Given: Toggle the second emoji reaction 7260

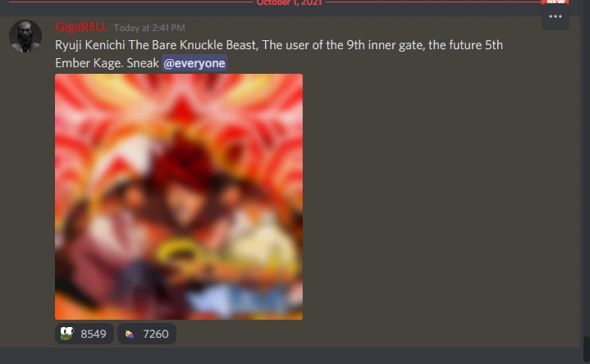Looking at the screenshot, I should pyautogui.click(x=147, y=334).
